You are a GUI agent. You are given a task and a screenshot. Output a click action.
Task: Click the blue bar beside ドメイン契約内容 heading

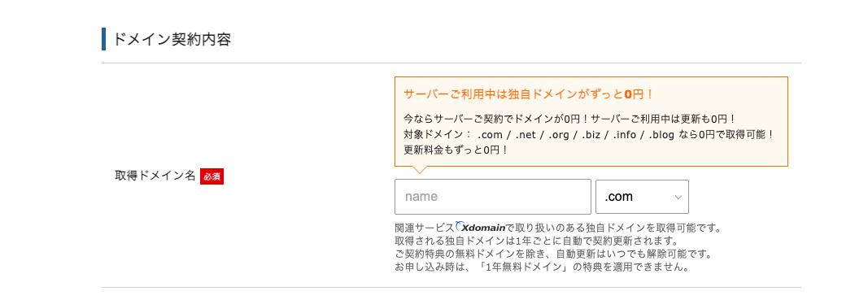[103, 39]
